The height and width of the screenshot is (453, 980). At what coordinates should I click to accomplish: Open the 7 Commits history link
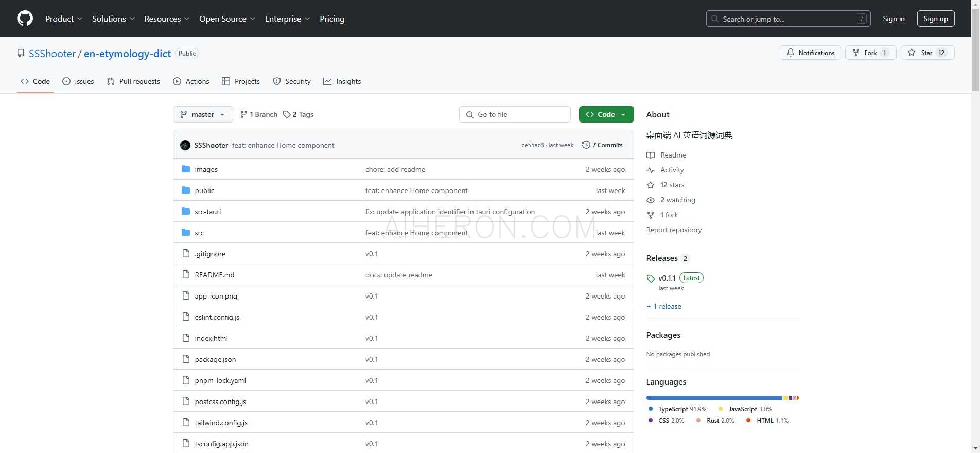click(x=602, y=145)
